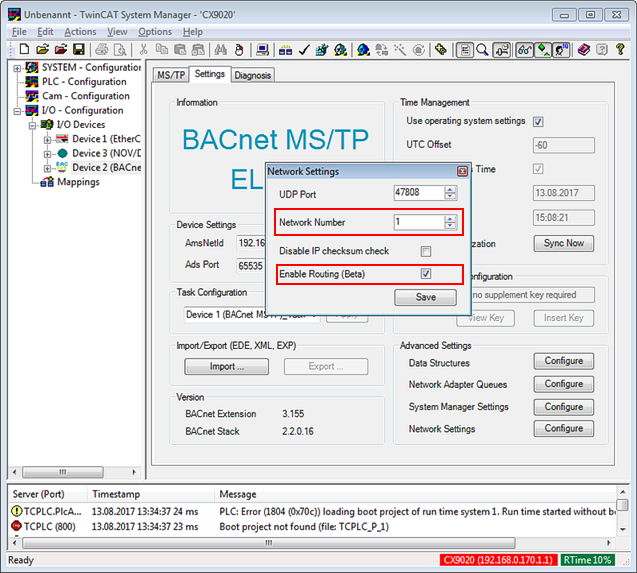Expand the SYSTEM - Configuration node
637x573 pixels.
(x=17, y=68)
